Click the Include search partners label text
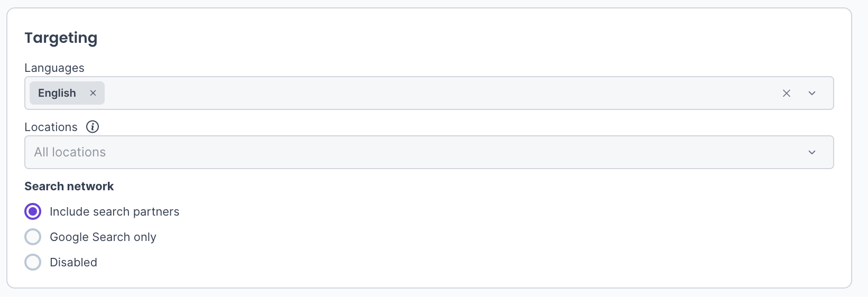868x297 pixels. (x=114, y=211)
